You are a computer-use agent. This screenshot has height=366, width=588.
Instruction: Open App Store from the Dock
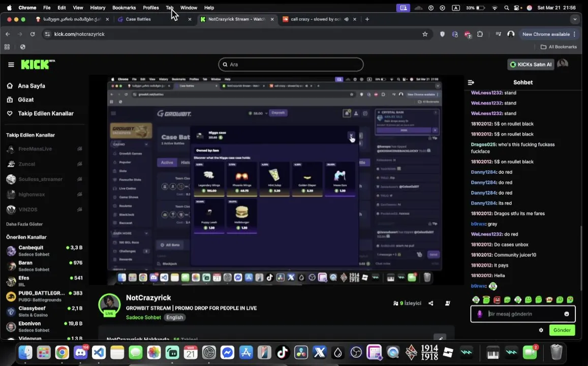coord(245,352)
